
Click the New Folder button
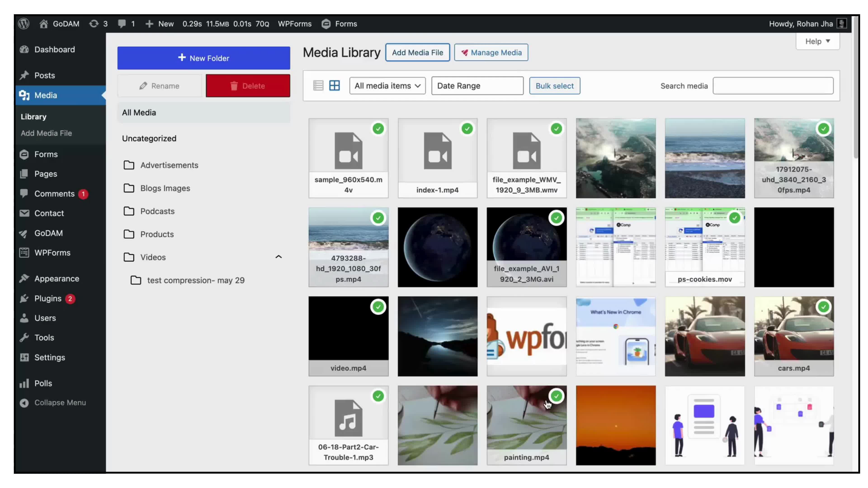tap(203, 58)
